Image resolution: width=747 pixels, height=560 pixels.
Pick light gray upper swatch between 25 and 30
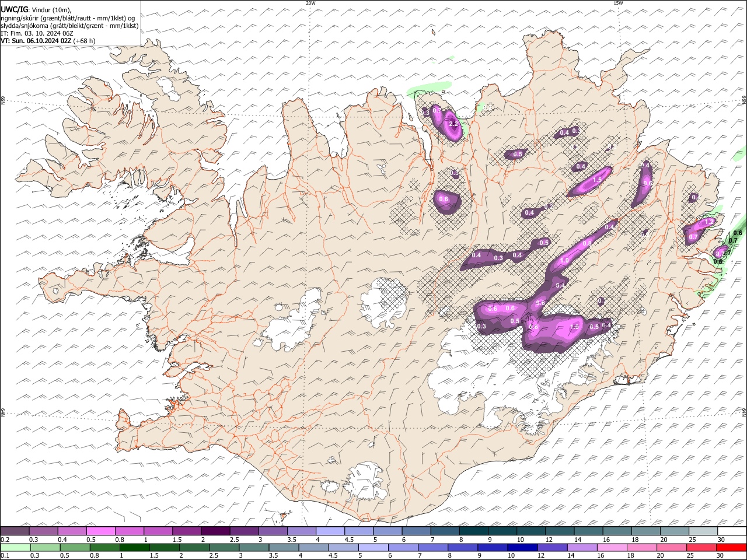click(x=703, y=531)
